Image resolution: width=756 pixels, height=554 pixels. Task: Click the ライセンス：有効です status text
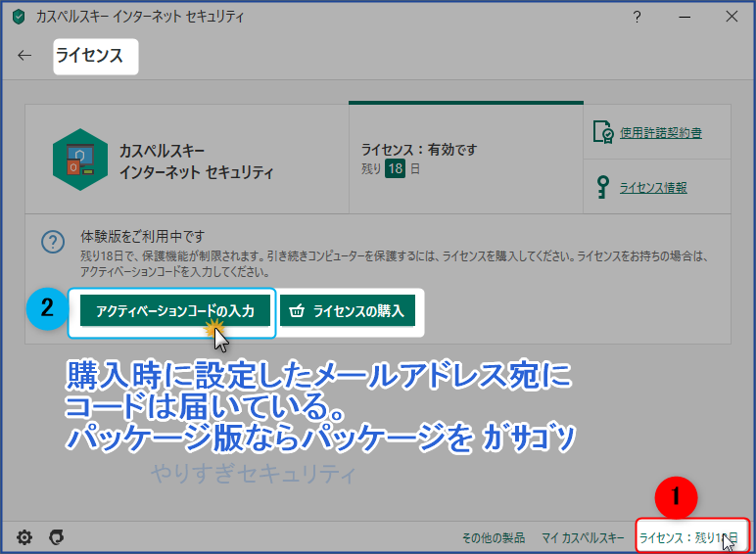click(x=419, y=150)
